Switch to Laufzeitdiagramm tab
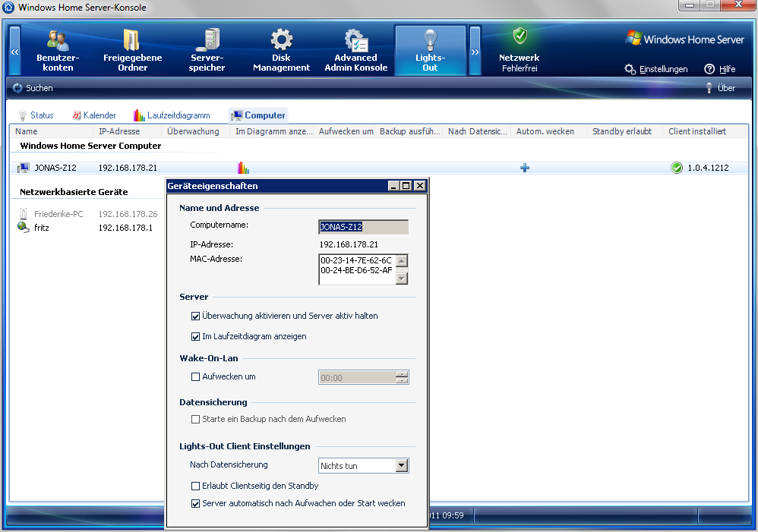The width and height of the screenshot is (758, 532). (x=172, y=115)
